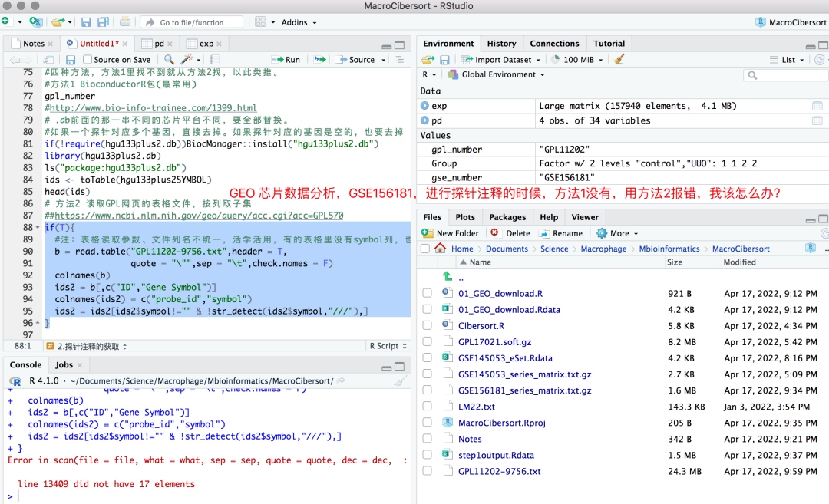Check the box for LM22.txt
829x504 pixels.
[x=428, y=407]
